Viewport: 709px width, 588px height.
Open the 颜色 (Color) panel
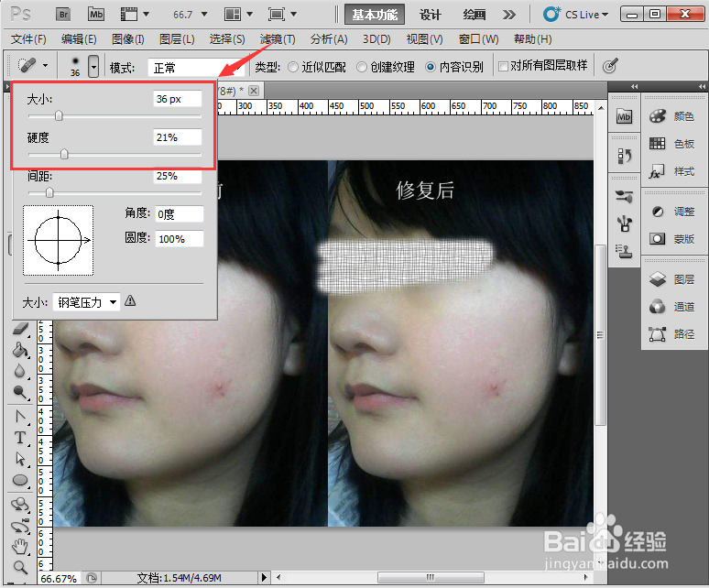672,116
